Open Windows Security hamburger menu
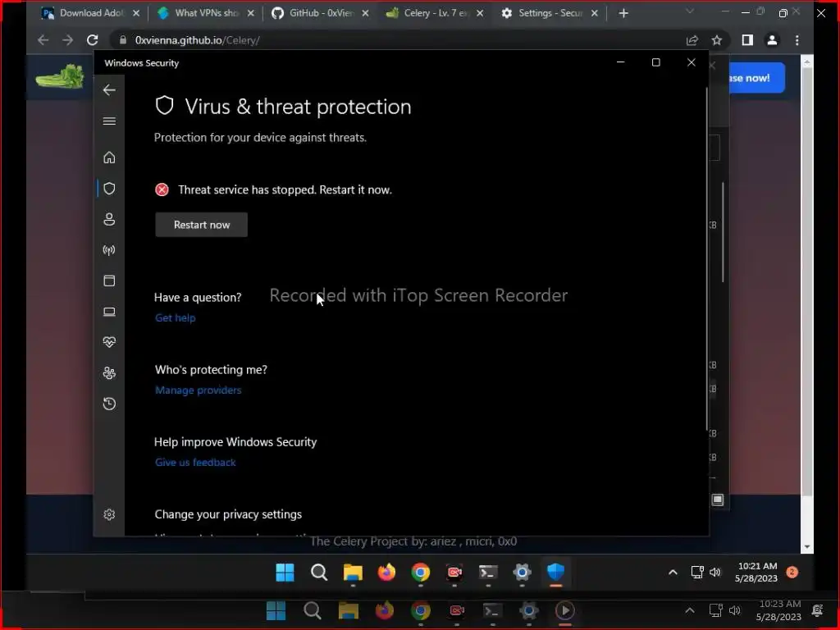Image resolution: width=840 pixels, height=630 pixels. (109, 121)
